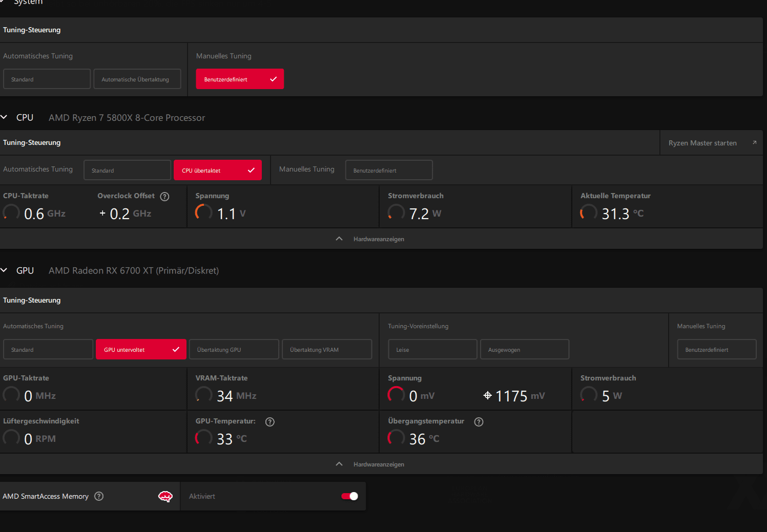The height and width of the screenshot is (532, 767).
Task: Click the 0 RPM fan speed reading
Action: point(40,439)
